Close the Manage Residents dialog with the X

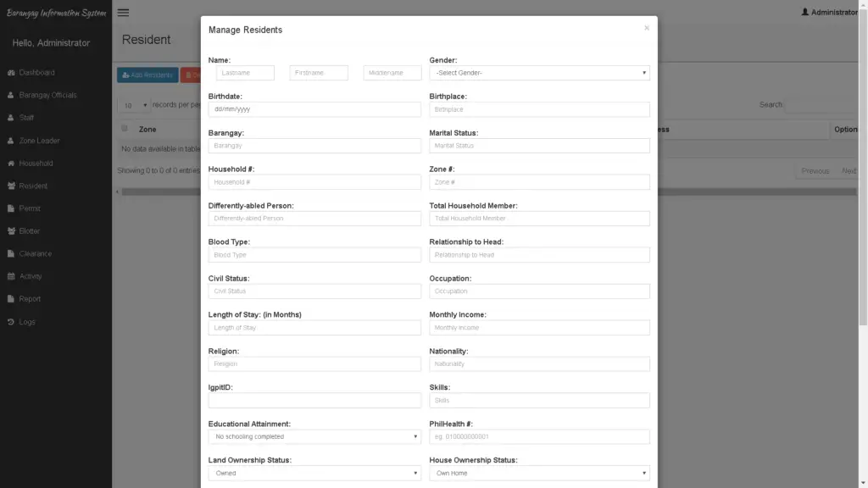pyautogui.click(x=648, y=26)
